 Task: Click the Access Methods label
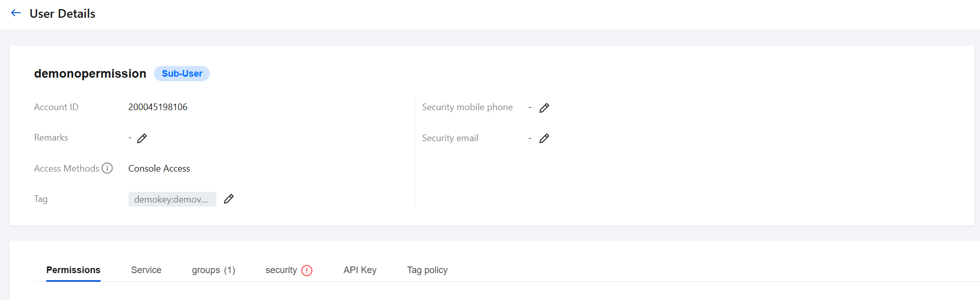(x=67, y=169)
